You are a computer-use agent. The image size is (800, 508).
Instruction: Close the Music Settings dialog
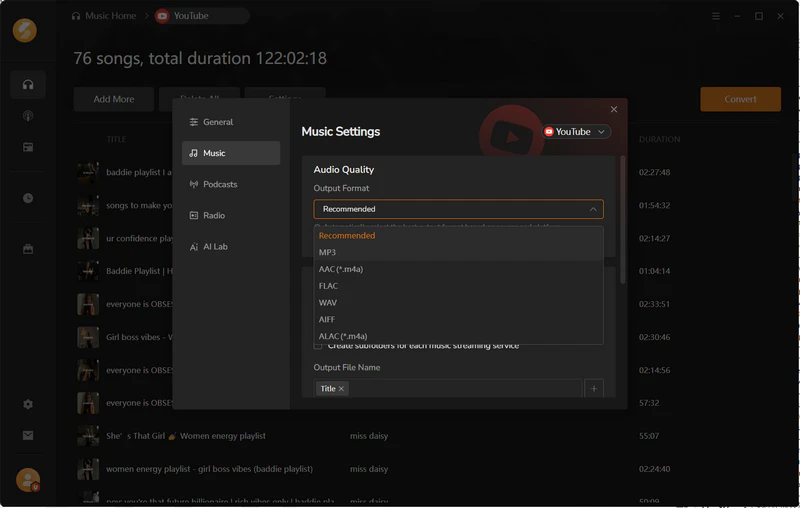click(x=614, y=109)
